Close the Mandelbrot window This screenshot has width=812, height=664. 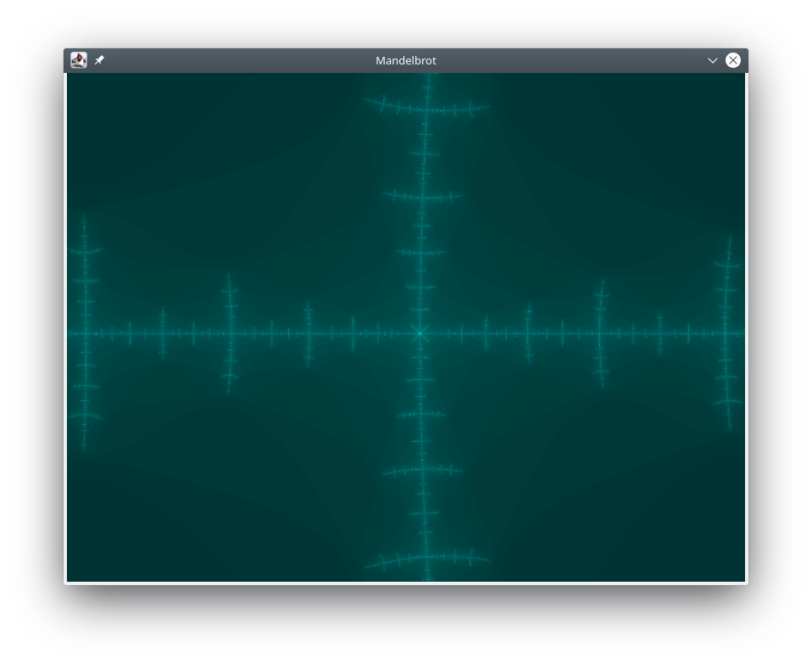pyautogui.click(x=733, y=60)
